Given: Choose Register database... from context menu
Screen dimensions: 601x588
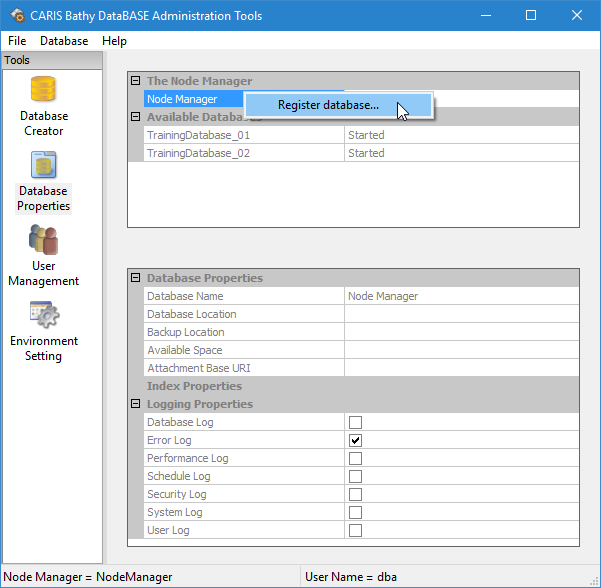Looking at the screenshot, I should click(x=328, y=105).
